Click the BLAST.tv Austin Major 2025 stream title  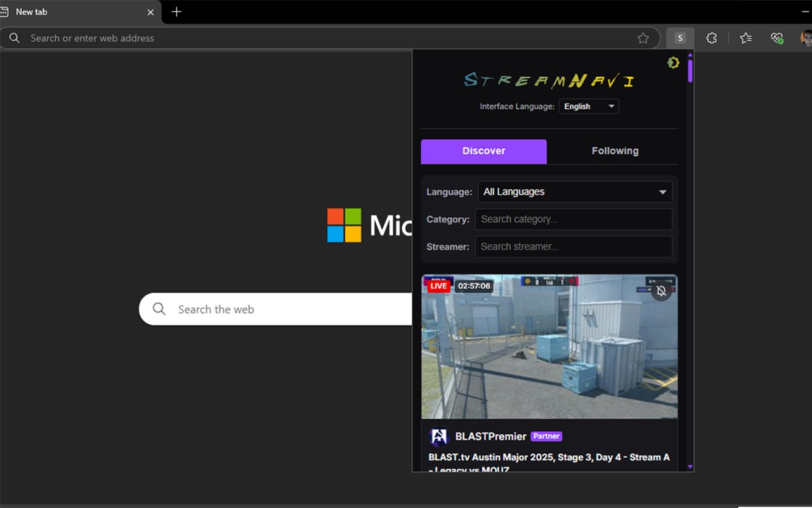coord(549,463)
